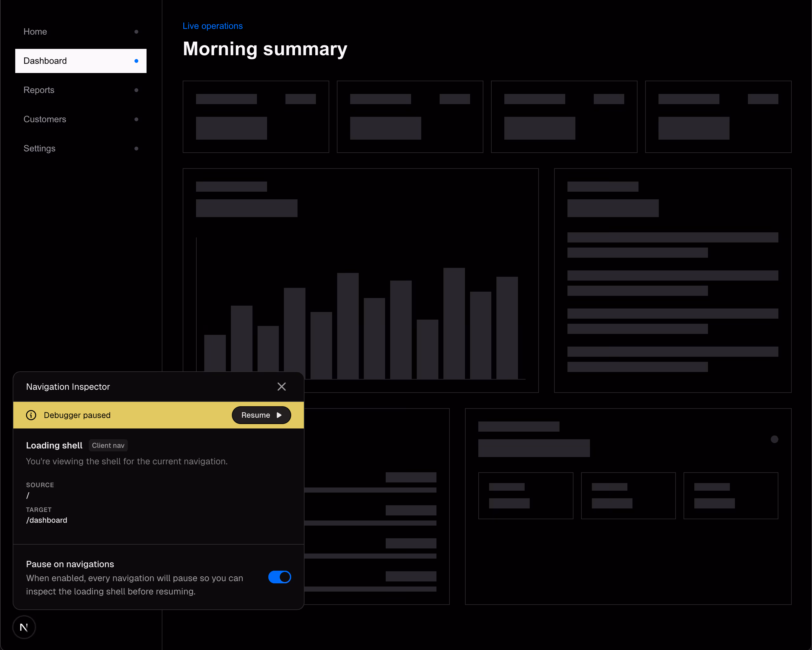Open Settings from the sidebar

(81, 149)
